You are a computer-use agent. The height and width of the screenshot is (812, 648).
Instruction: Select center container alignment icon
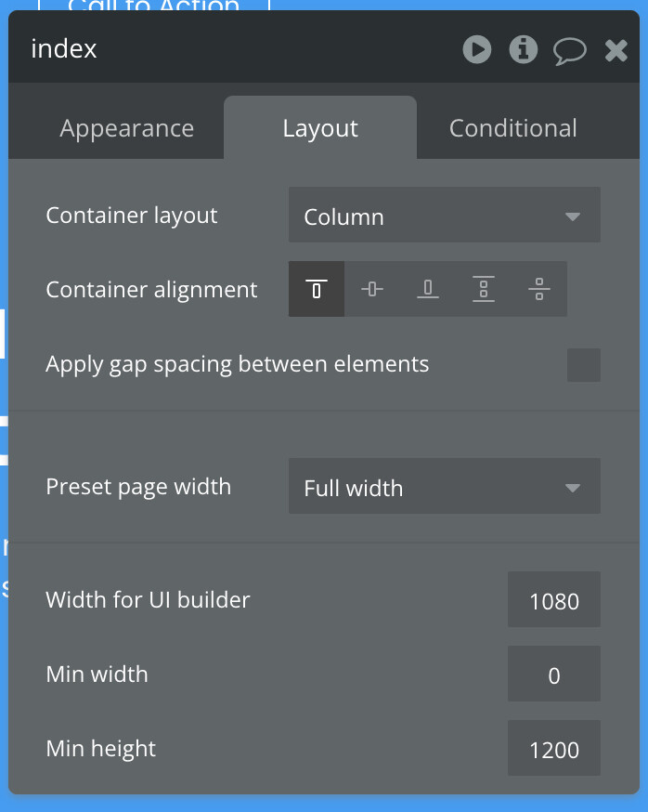(372, 289)
